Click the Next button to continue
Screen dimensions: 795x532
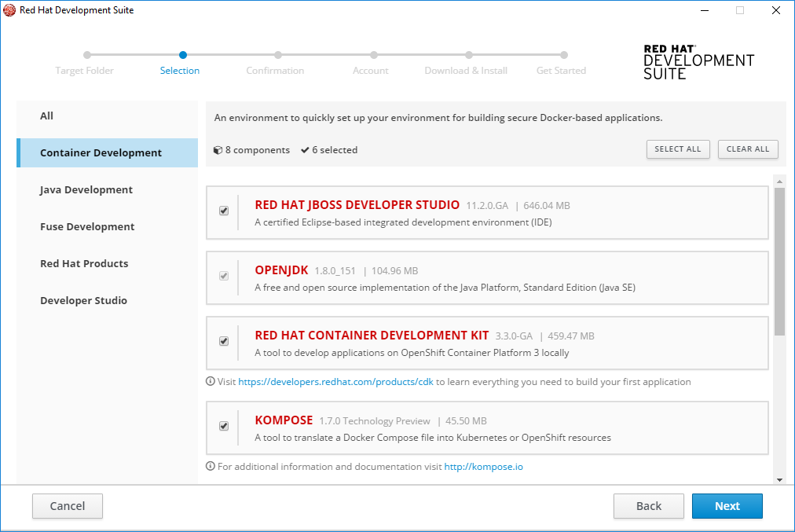click(x=727, y=506)
